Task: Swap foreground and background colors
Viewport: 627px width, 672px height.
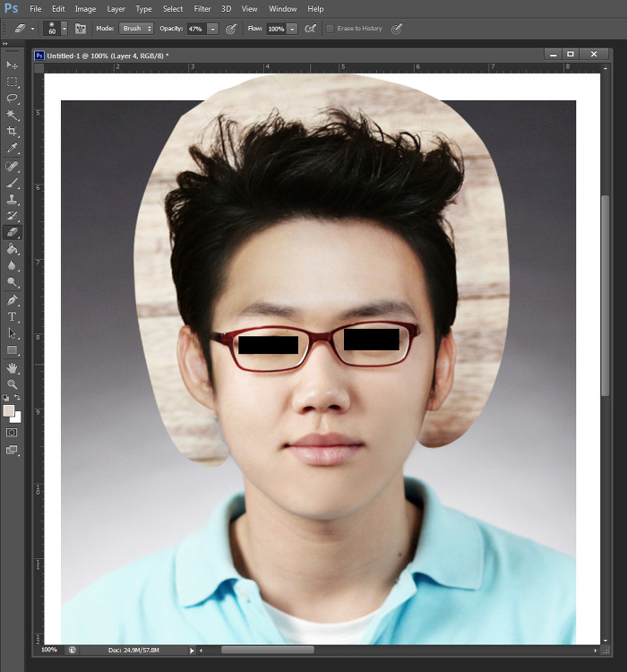Action: coord(17,398)
